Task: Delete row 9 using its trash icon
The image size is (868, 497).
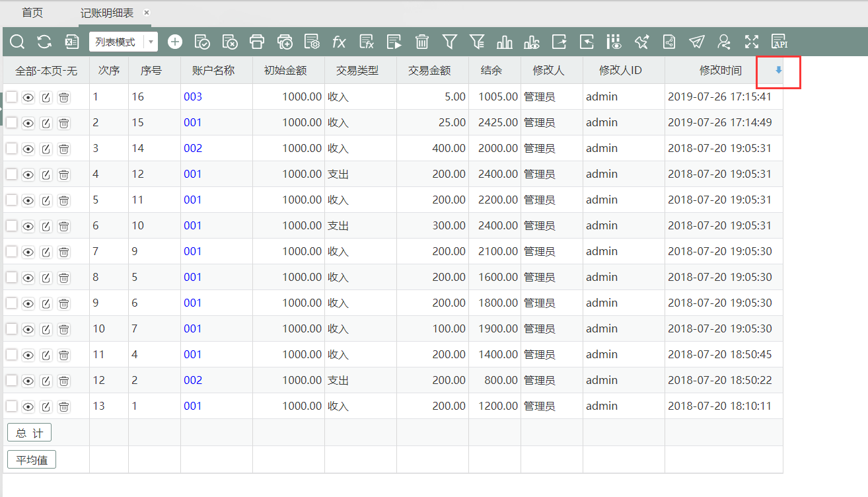Action: coord(64,303)
